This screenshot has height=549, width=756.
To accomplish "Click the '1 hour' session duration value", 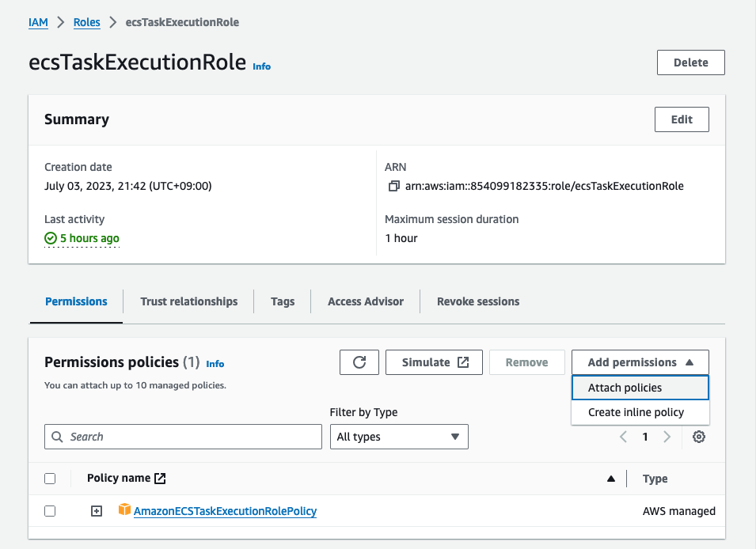I will 401,238.
